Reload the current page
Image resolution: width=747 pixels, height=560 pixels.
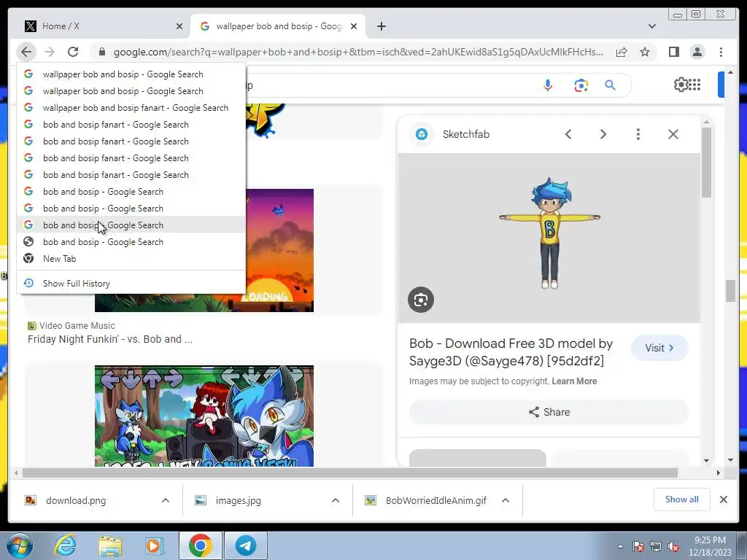pos(73,52)
